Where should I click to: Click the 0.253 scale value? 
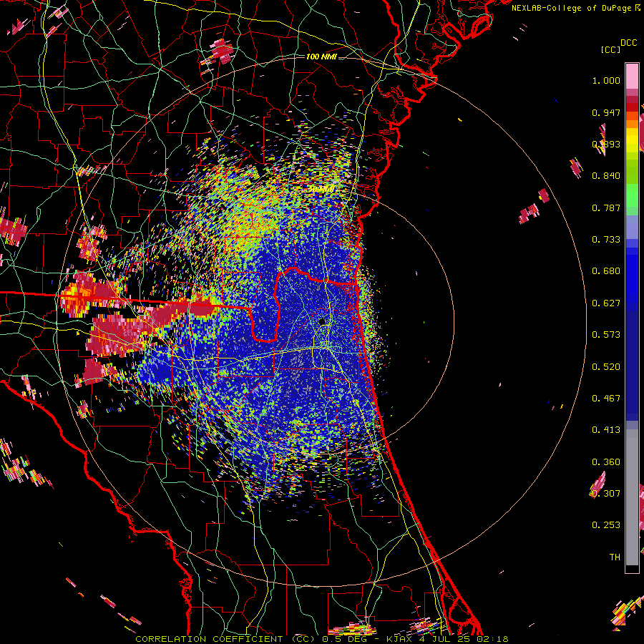606,525
